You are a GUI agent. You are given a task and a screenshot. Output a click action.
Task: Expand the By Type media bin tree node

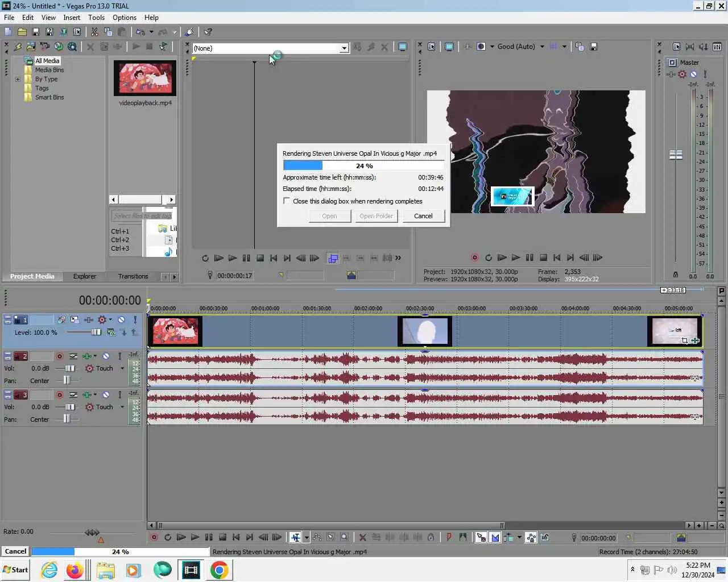pos(18,79)
